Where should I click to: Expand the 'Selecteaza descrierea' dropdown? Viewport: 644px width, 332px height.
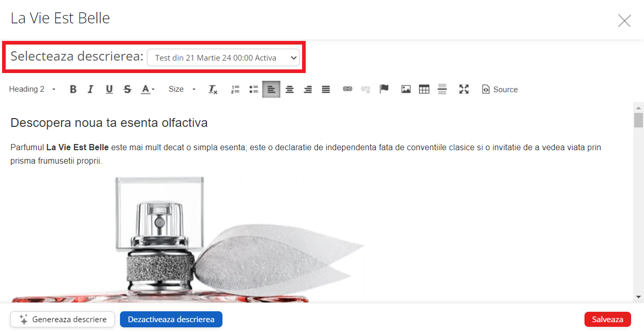click(223, 57)
